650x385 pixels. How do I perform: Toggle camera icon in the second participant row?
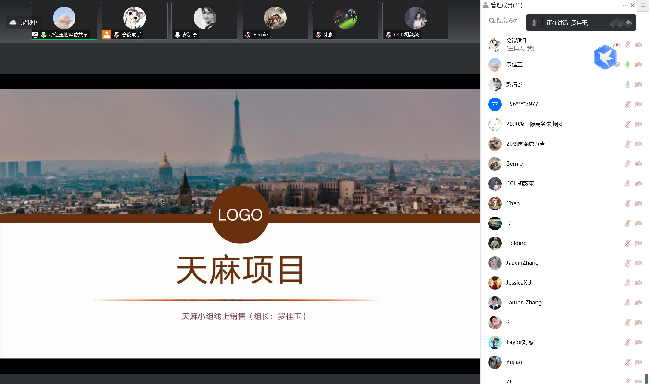pos(638,64)
